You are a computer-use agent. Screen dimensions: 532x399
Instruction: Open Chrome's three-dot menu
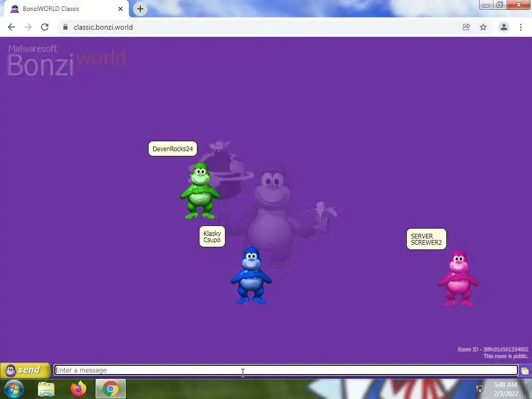[521, 27]
